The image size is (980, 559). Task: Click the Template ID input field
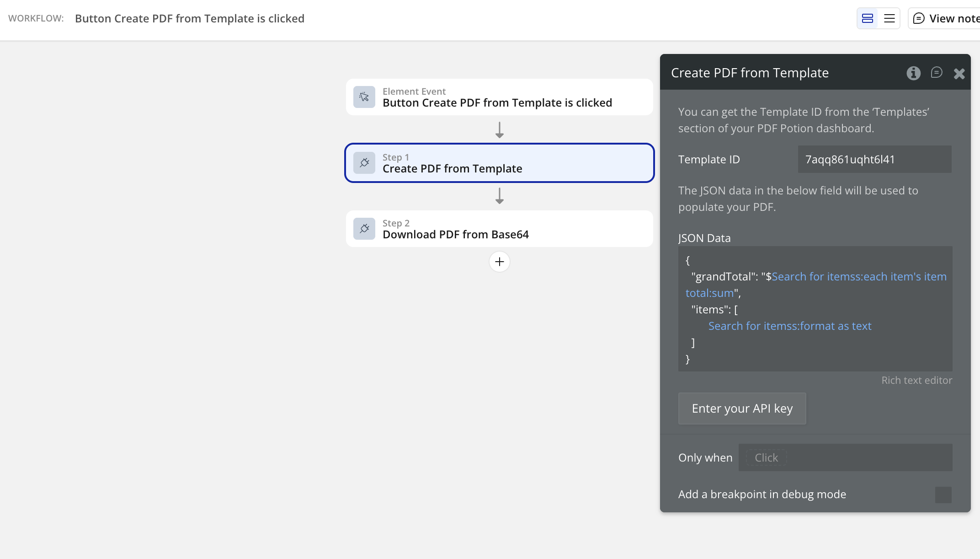coord(874,159)
